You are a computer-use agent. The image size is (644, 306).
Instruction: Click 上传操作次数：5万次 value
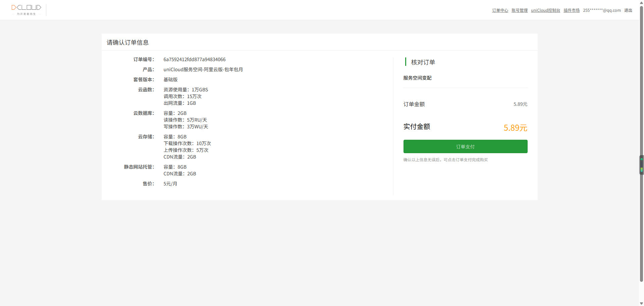click(186, 150)
